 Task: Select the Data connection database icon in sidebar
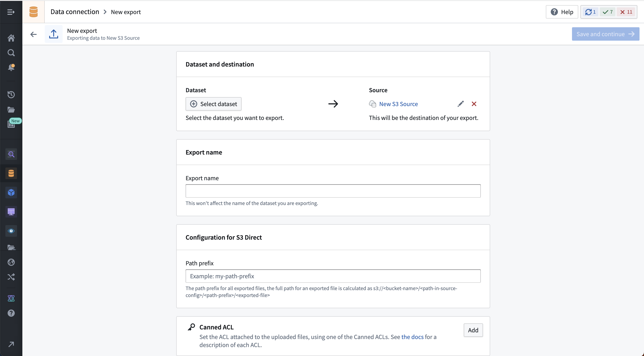[x=11, y=173]
